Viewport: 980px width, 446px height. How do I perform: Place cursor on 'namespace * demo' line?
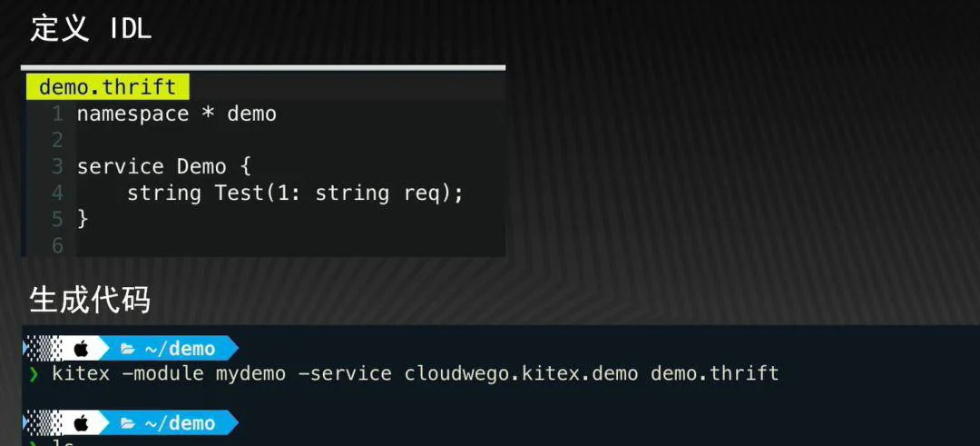click(176, 114)
